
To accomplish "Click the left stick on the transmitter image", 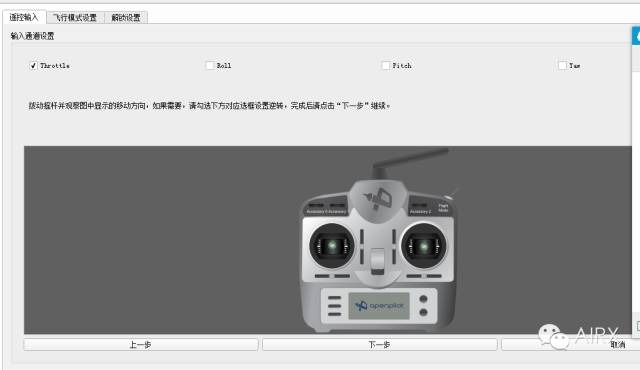I will (x=332, y=246).
